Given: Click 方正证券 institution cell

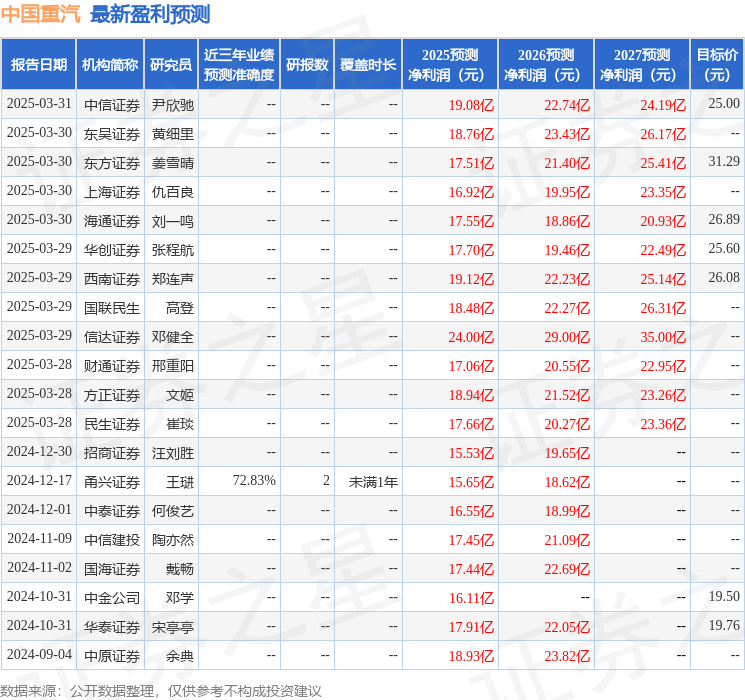Looking at the screenshot, I should click(x=112, y=395).
